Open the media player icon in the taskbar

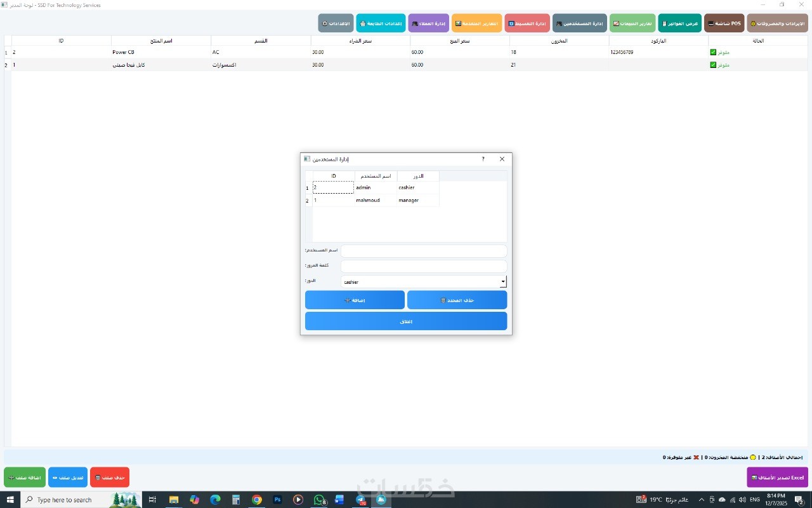pyautogui.click(x=298, y=500)
